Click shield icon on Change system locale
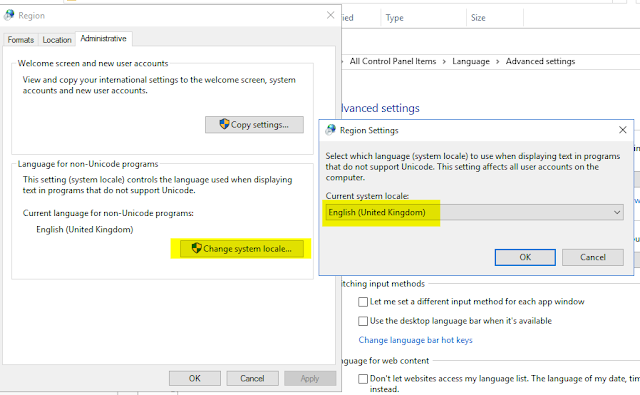640x395 pixels. click(x=196, y=248)
